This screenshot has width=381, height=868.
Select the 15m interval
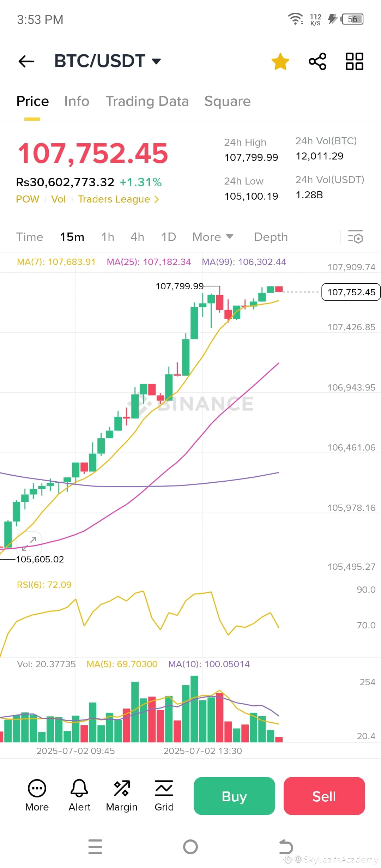pos(72,237)
